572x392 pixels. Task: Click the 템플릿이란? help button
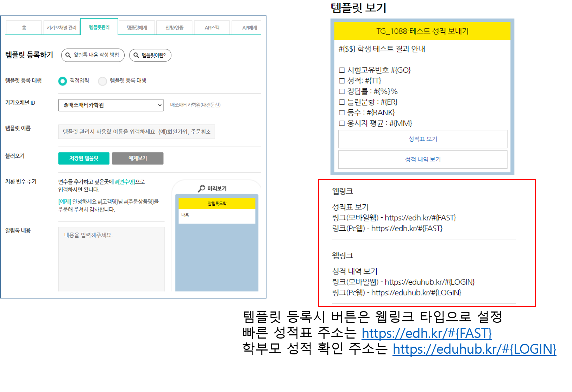(x=150, y=55)
